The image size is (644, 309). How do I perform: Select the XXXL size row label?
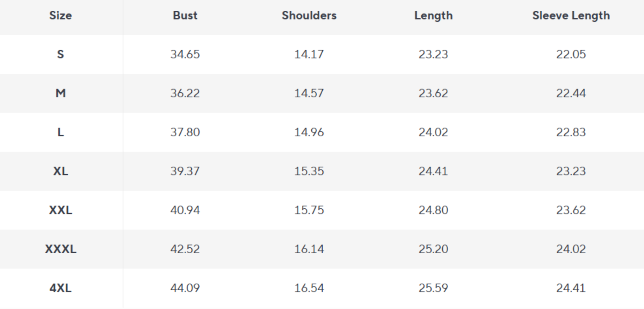(61, 249)
